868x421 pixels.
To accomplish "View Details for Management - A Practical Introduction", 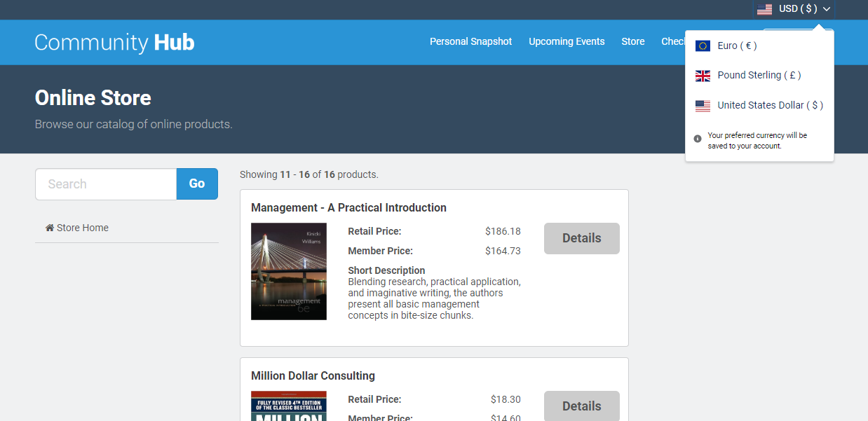I will click(581, 238).
